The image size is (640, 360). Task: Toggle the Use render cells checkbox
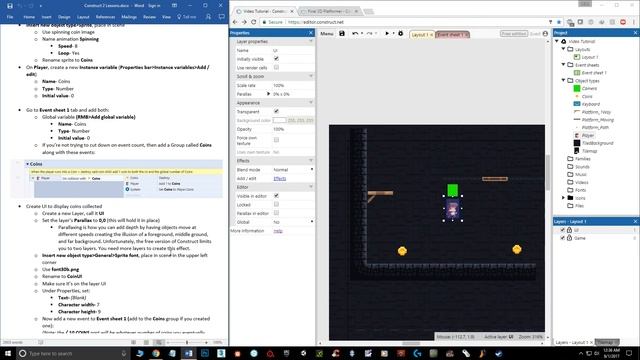pos(276,67)
